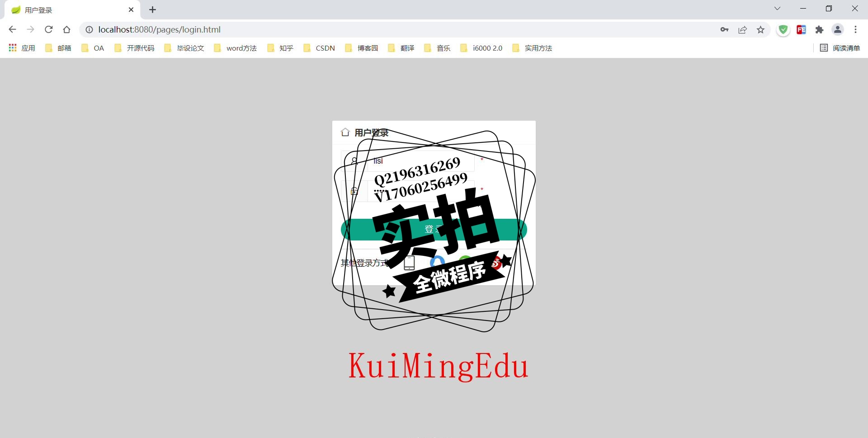Share this page icon
Image resolution: width=868 pixels, height=438 pixels.
point(742,29)
